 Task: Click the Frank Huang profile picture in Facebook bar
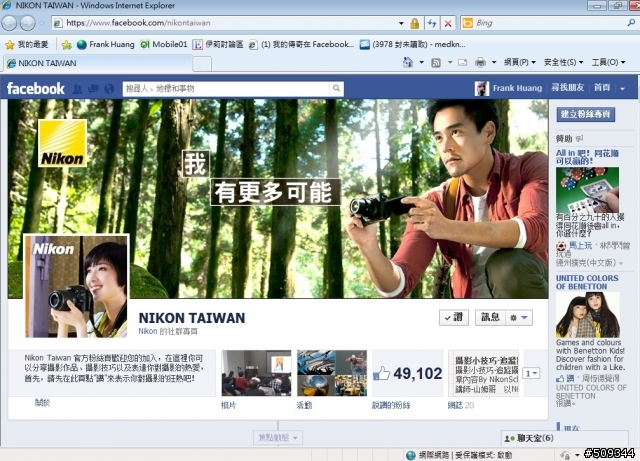point(482,88)
